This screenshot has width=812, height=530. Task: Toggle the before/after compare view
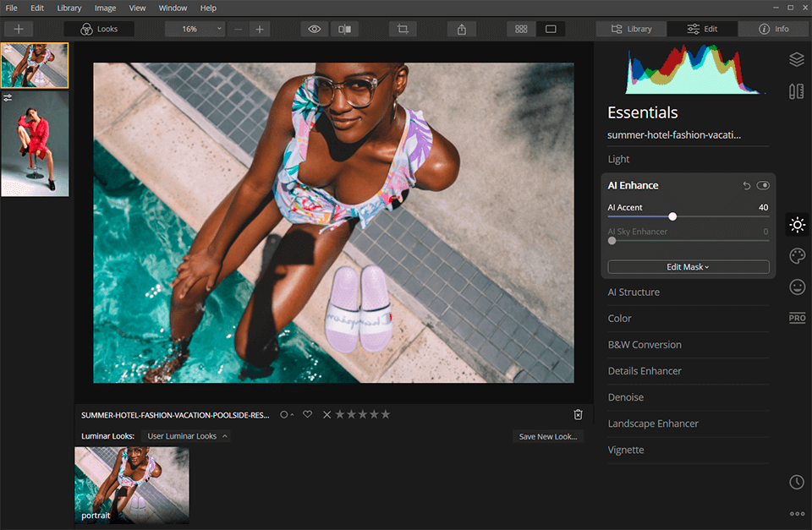coord(344,29)
